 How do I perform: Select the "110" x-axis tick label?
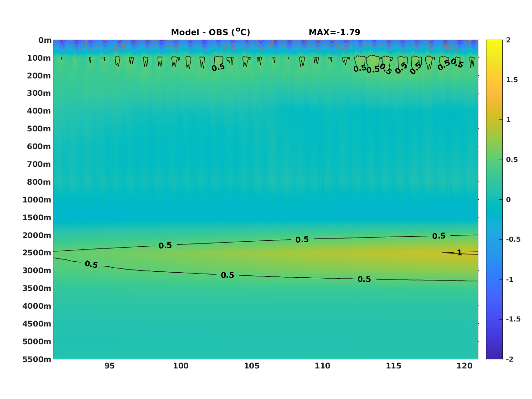[x=323, y=366]
